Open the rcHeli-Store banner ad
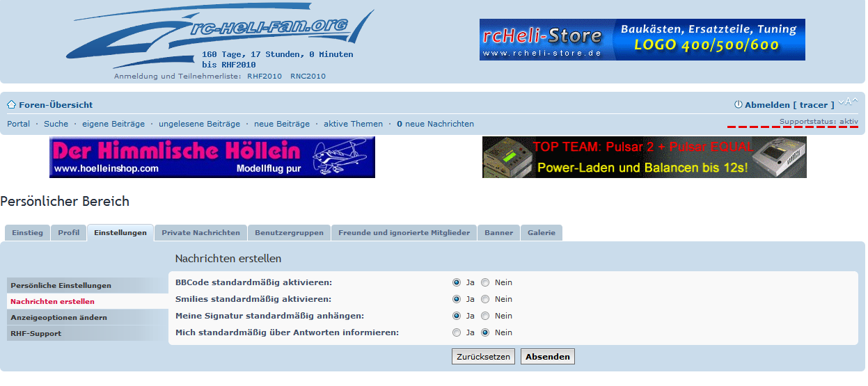The height and width of the screenshot is (386, 868). (x=642, y=40)
